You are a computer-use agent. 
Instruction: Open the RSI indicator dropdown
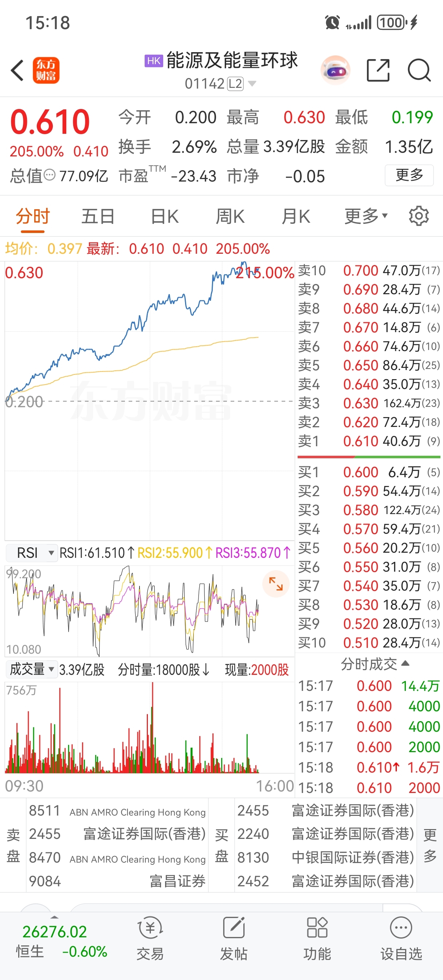[32, 553]
